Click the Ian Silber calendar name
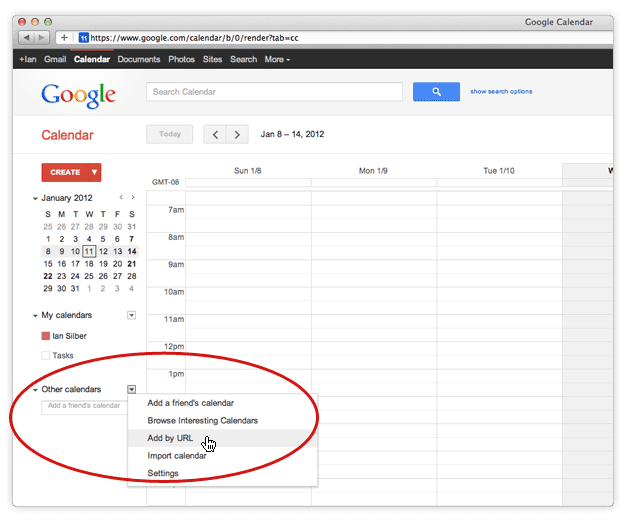Viewport: 629px width, 524px height. coord(69,336)
